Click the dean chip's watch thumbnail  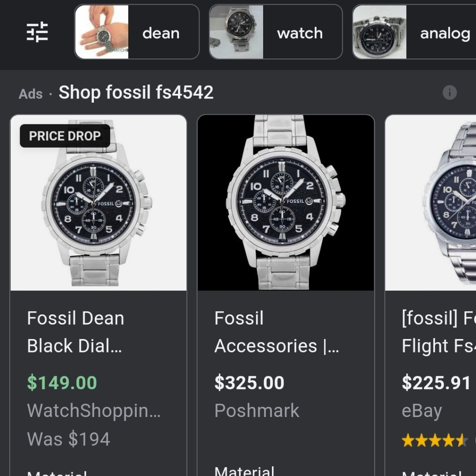[x=101, y=31]
